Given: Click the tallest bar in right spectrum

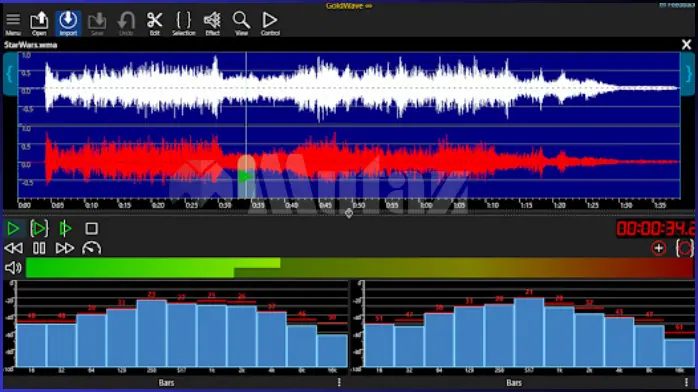Looking at the screenshot, I should point(529,332).
